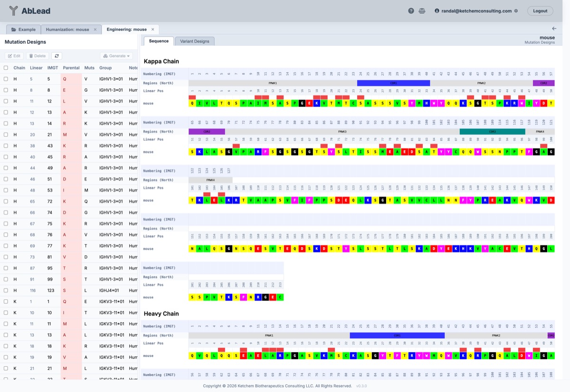570x392 pixels.
Task: Check the row for H chain linear 5
Action: pyautogui.click(x=6, y=79)
